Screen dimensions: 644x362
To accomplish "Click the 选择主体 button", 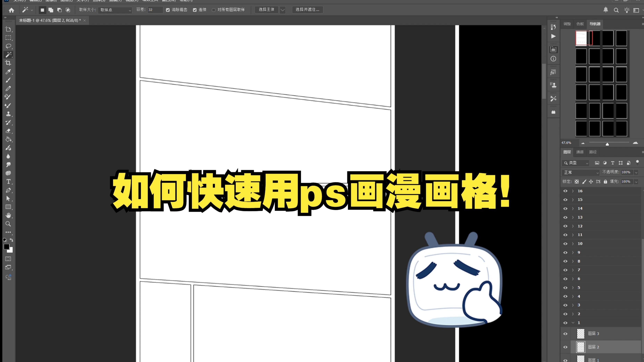I will pos(266,10).
